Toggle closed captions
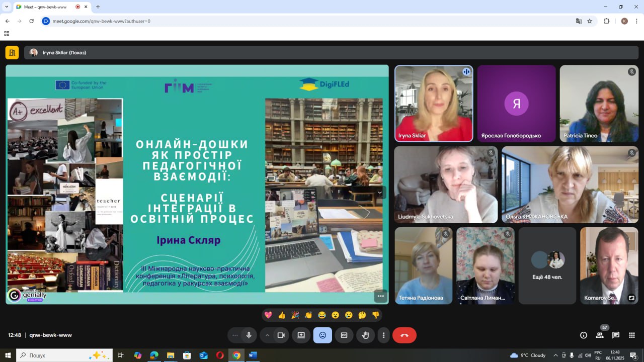This screenshot has height=362, width=644. click(344, 335)
